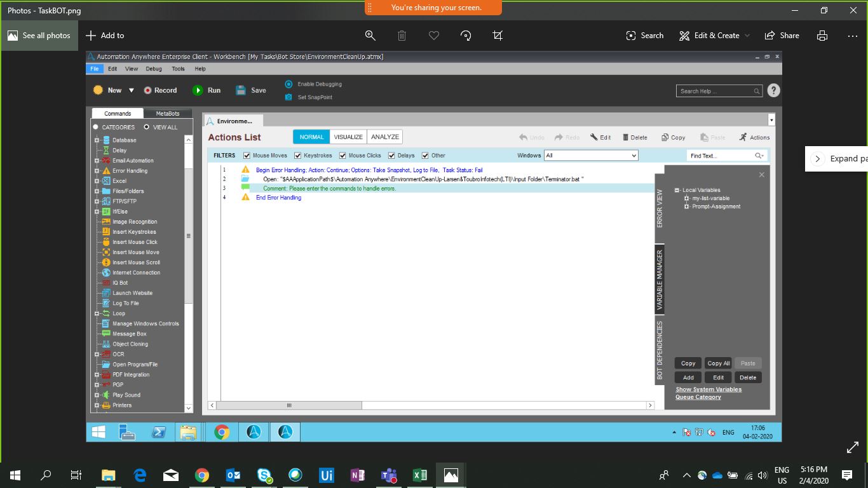The height and width of the screenshot is (488, 868).
Task: Expand the Excel commands tree node
Action: tap(97, 181)
